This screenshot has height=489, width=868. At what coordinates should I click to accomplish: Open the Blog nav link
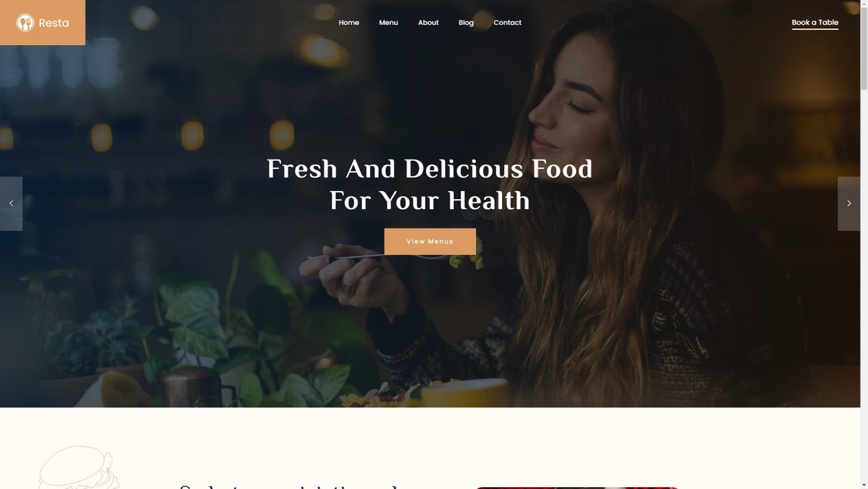tap(466, 22)
